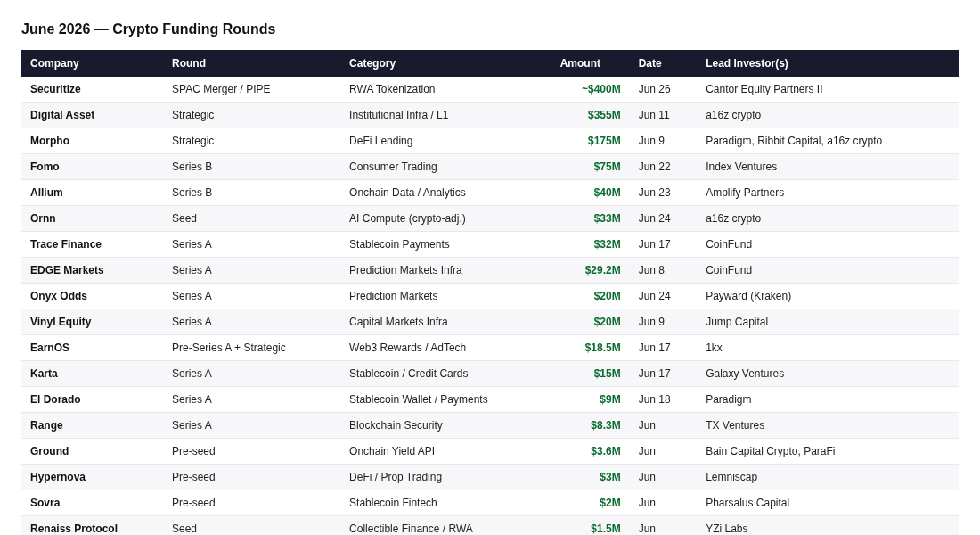Click the YZi Labs investor

click(x=726, y=529)
